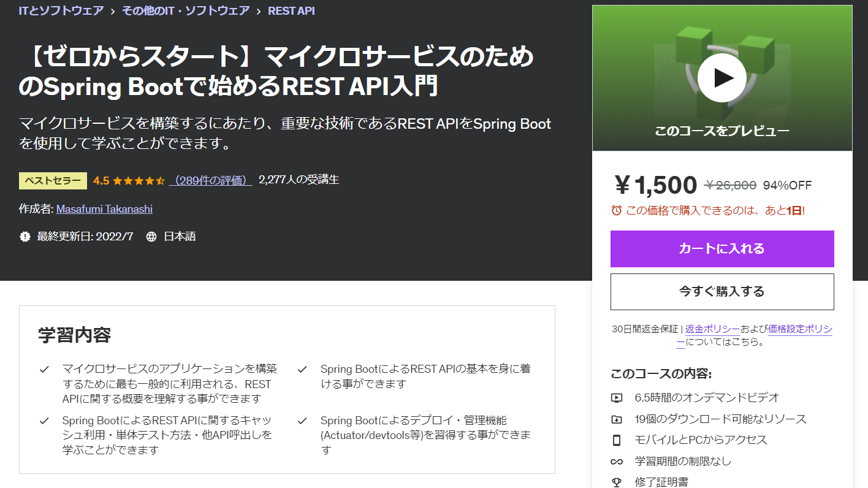Click the infinity lifetime access icon
The image size is (868, 488).
[x=617, y=462]
